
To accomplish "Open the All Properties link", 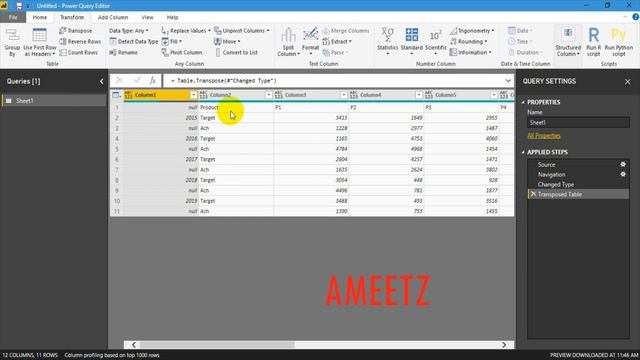I will pos(544,136).
